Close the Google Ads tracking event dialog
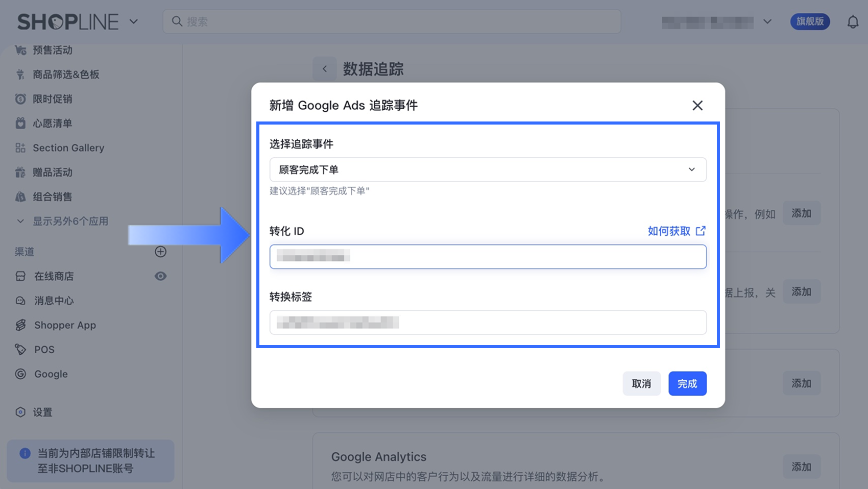Image resolution: width=868 pixels, height=489 pixels. point(697,106)
